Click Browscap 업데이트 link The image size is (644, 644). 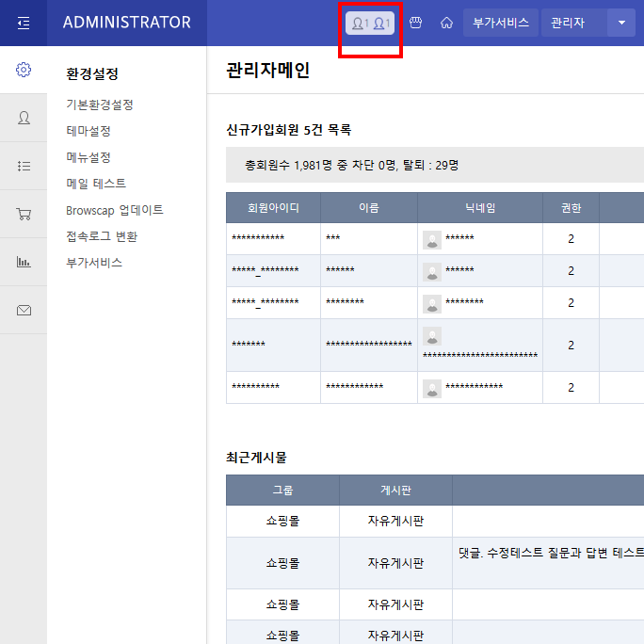tap(115, 210)
